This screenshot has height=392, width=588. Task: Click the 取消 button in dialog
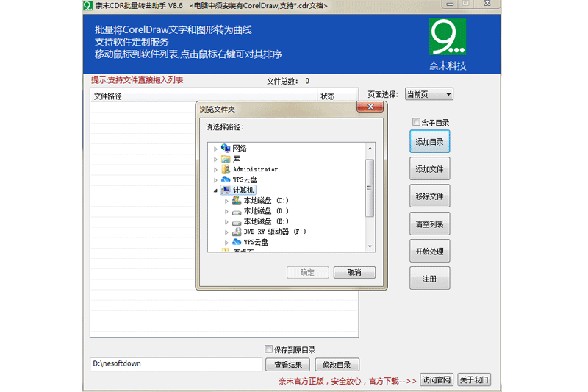[x=354, y=273]
